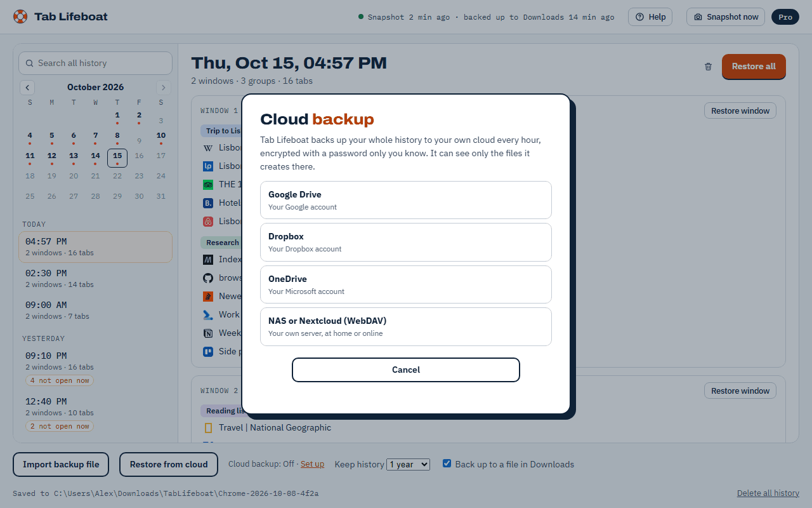Click Restore window for Window 1
812x508 pixels.
740,110
